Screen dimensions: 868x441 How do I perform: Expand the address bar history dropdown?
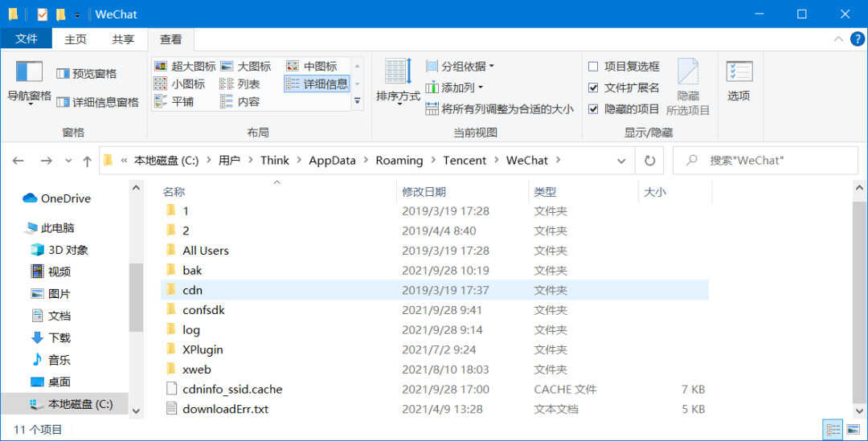tap(621, 161)
